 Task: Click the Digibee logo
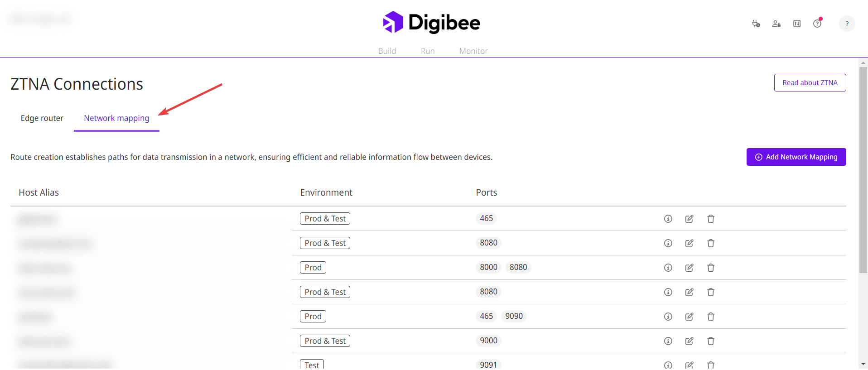[x=431, y=23]
